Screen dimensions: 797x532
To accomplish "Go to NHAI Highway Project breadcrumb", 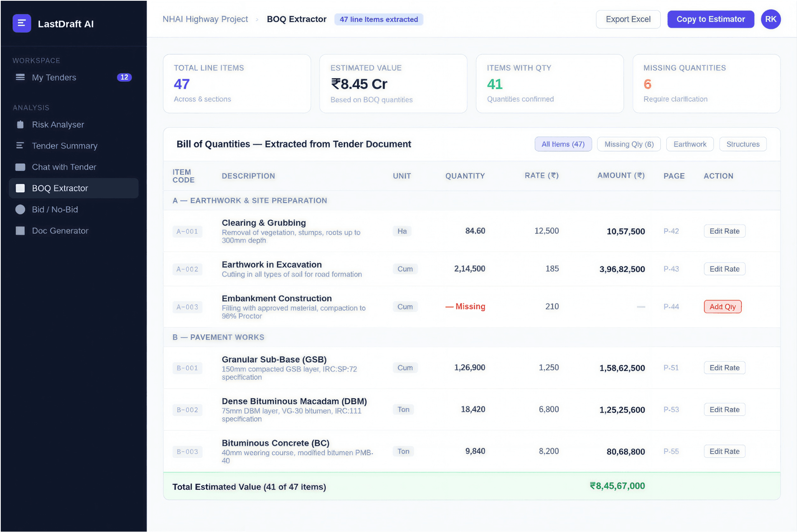I will 205,19.
